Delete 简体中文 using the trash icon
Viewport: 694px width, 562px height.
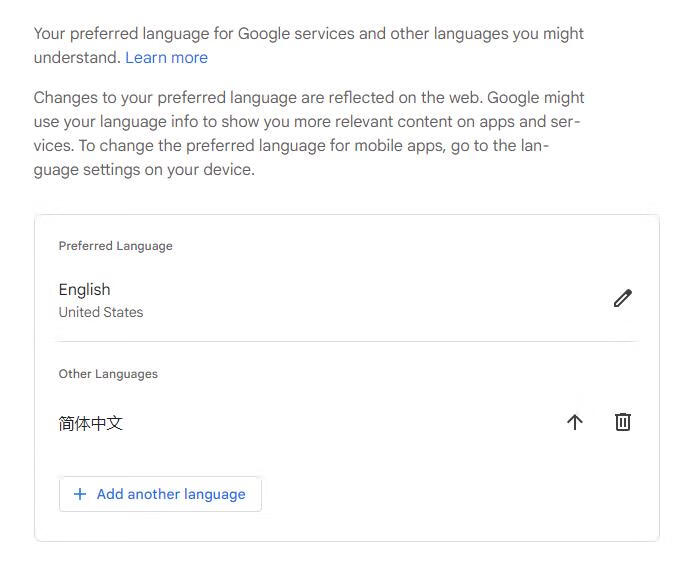[x=622, y=422]
